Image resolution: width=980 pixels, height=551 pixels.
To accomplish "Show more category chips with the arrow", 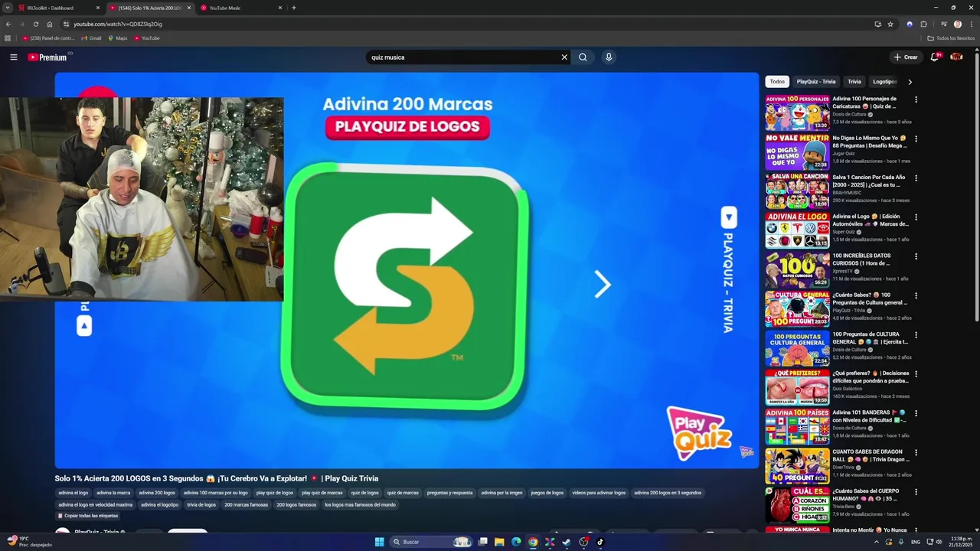I will point(910,82).
